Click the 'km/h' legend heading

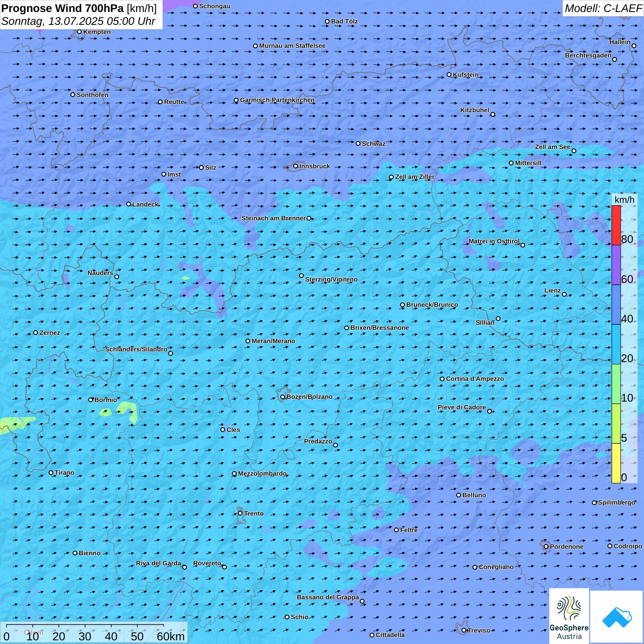pos(624,200)
